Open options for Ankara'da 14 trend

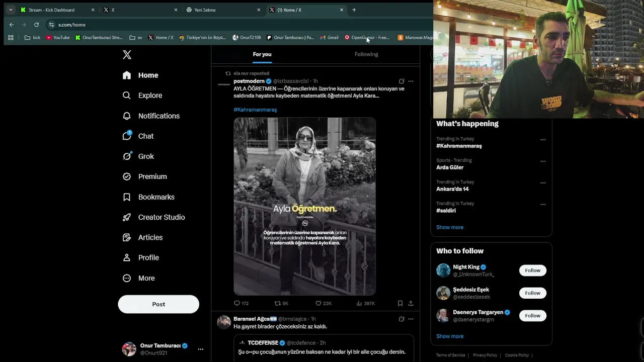[x=543, y=183]
